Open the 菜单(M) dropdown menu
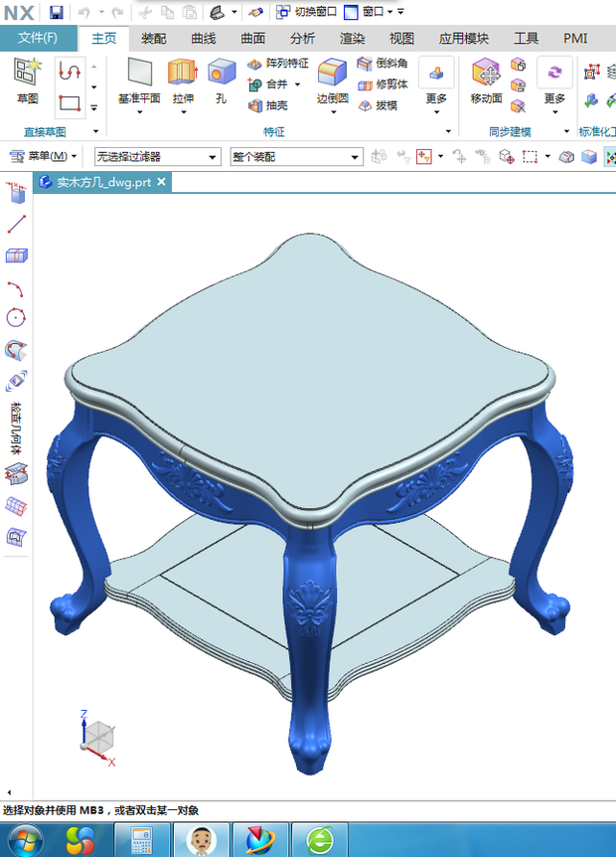 click(43, 156)
